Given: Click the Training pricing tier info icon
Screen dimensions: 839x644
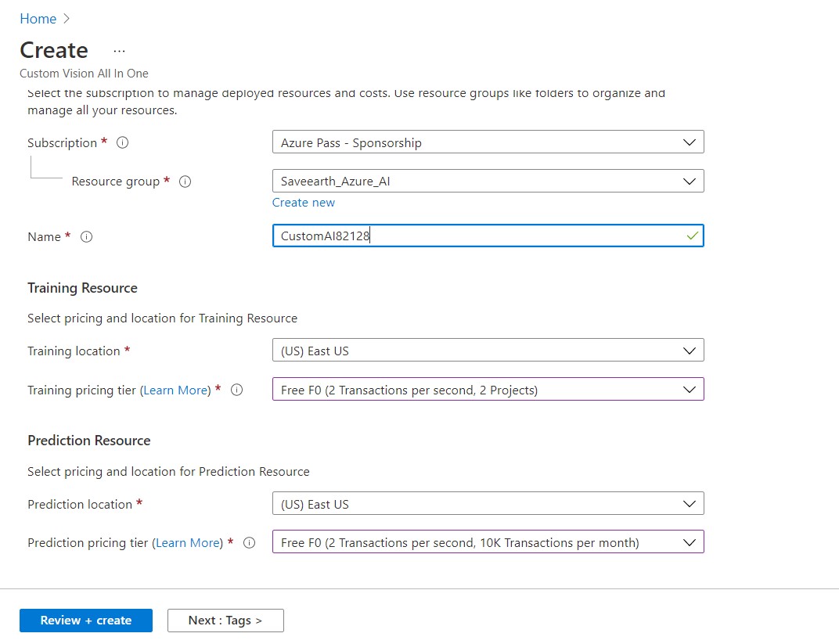Looking at the screenshot, I should pyautogui.click(x=237, y=390).
